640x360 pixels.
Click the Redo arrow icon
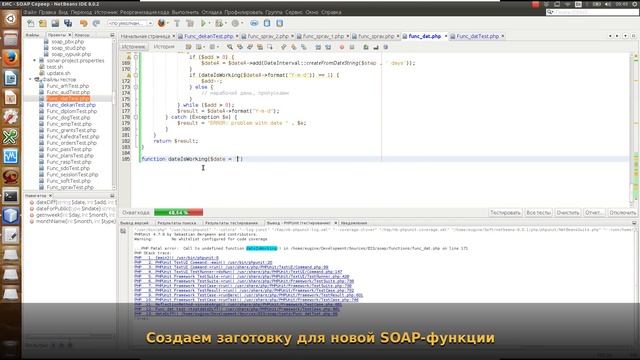coord(96,23)
